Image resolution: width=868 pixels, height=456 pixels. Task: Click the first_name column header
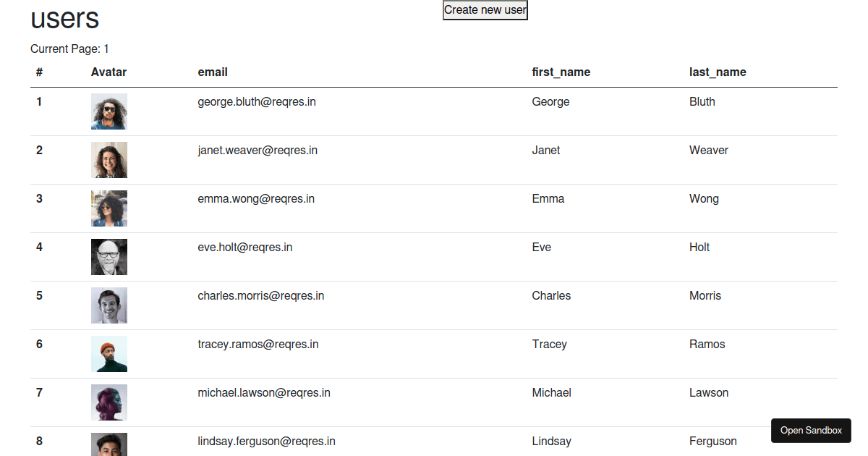[561, 72]
